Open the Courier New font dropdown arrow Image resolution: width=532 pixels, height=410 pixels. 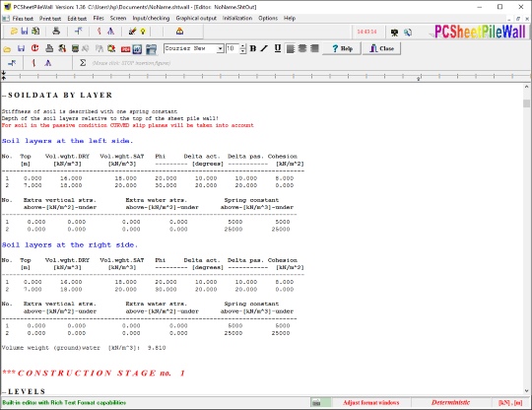tap(221, 48)
